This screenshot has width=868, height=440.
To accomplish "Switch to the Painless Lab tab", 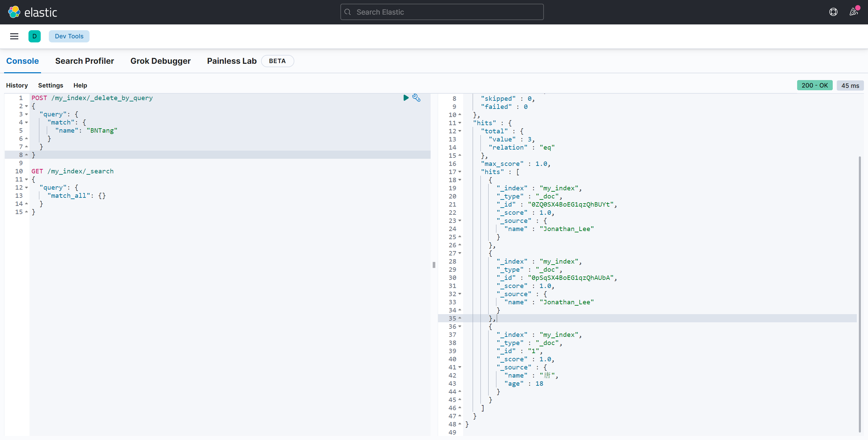I will tap(232, 61).
